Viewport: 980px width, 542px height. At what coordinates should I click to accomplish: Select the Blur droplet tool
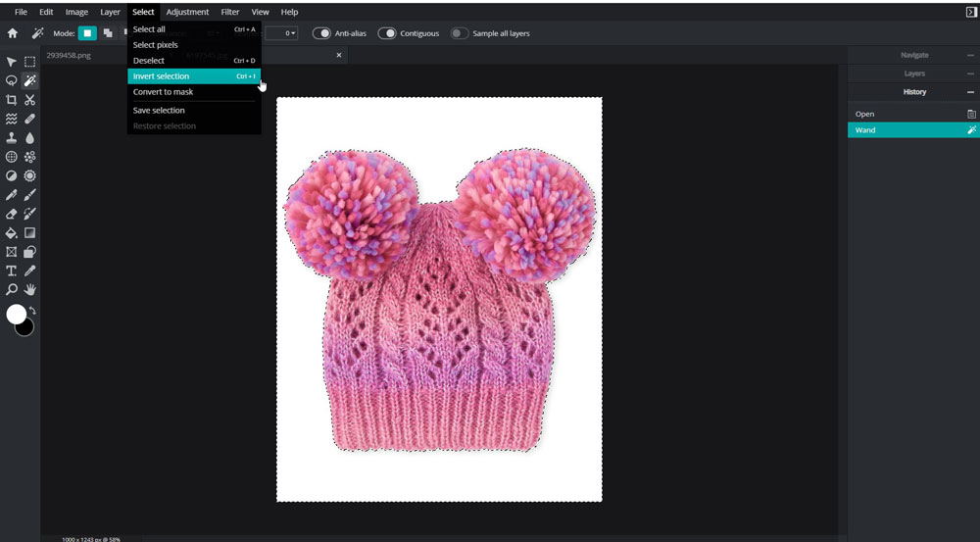click(30, 138)
